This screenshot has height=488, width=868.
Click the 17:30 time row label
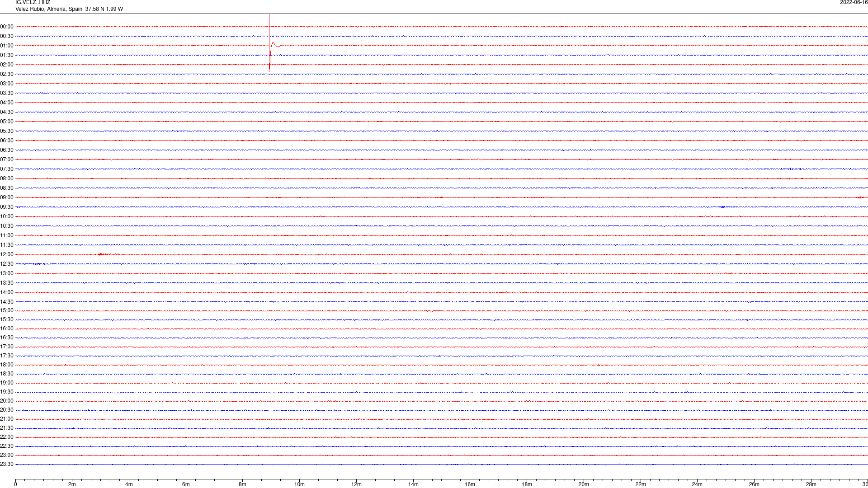click(x=7, y=356)
